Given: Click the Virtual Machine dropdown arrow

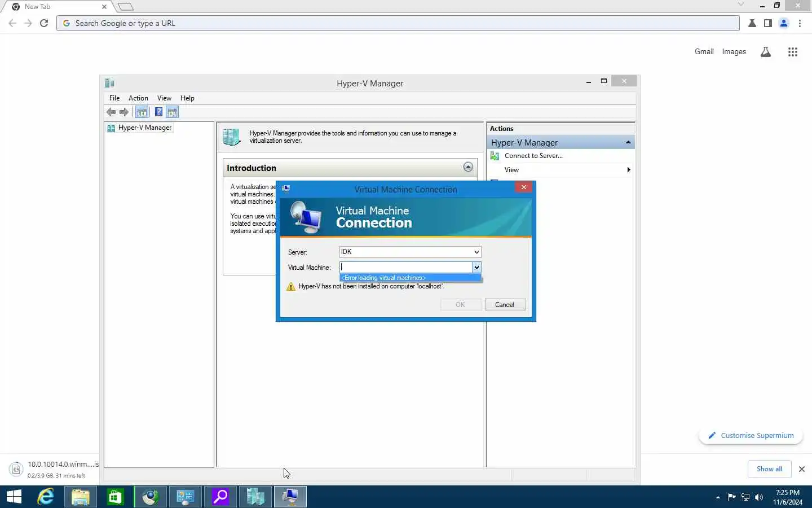Looking at the screenshot, I should tap(476, 268).
